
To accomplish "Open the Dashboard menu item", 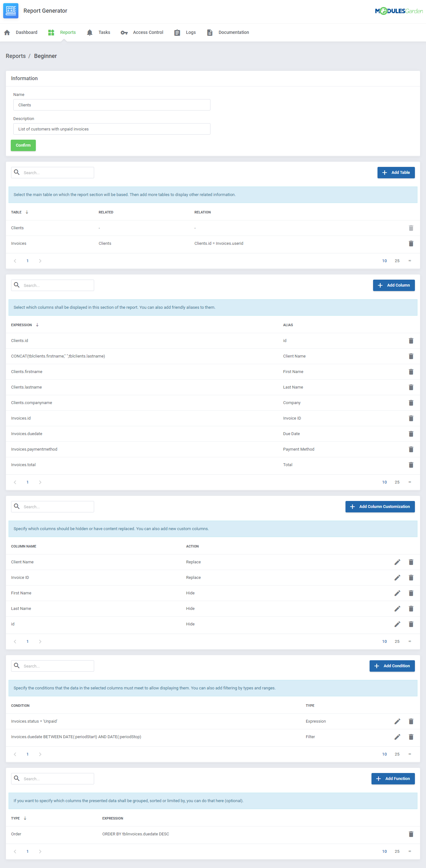I will coord(21,32).
